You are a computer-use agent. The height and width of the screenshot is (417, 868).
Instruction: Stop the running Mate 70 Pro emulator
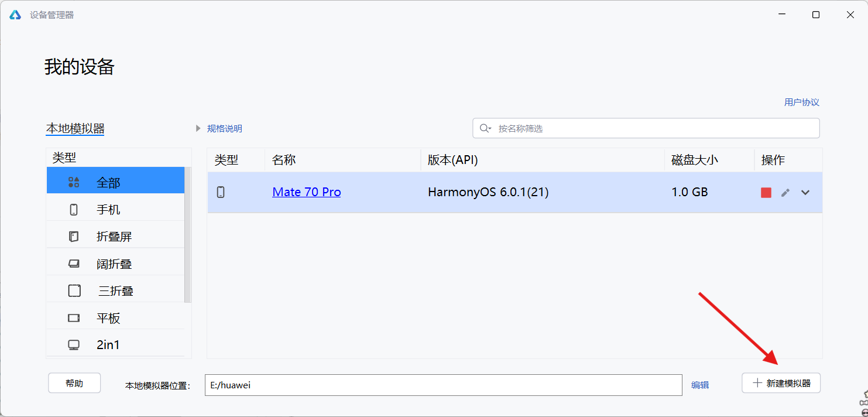coord(766,193)
